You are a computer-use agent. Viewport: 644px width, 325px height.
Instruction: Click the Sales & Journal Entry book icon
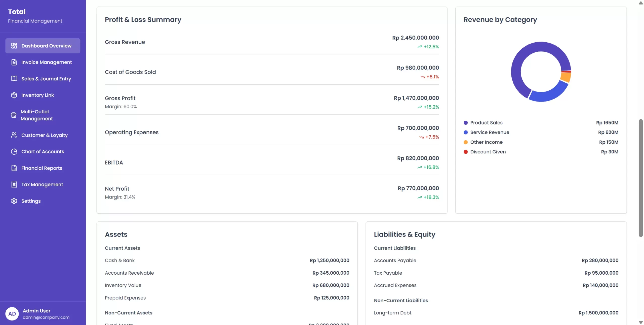point(14,79)
